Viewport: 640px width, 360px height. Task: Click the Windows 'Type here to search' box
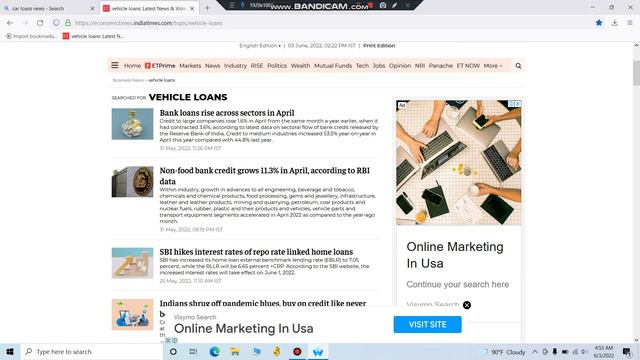(x=92, y=351)
